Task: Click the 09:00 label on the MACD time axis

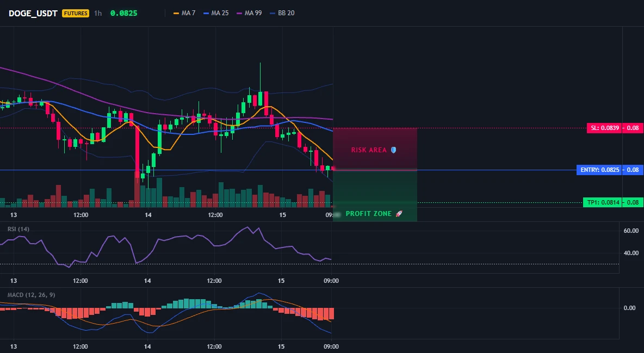Action: [x=331, y=346]
